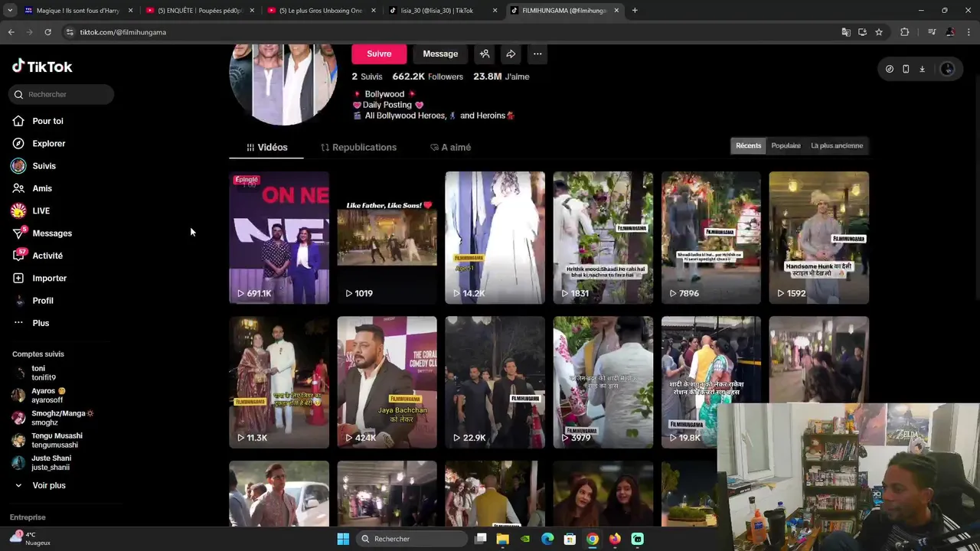The image size is (980, 551).
Task: Open Firefox from the taskbar
Action: click(615, 539)
